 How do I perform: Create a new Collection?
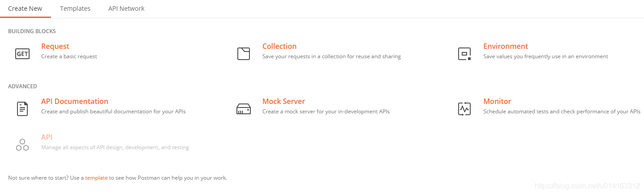coord(279,46)
